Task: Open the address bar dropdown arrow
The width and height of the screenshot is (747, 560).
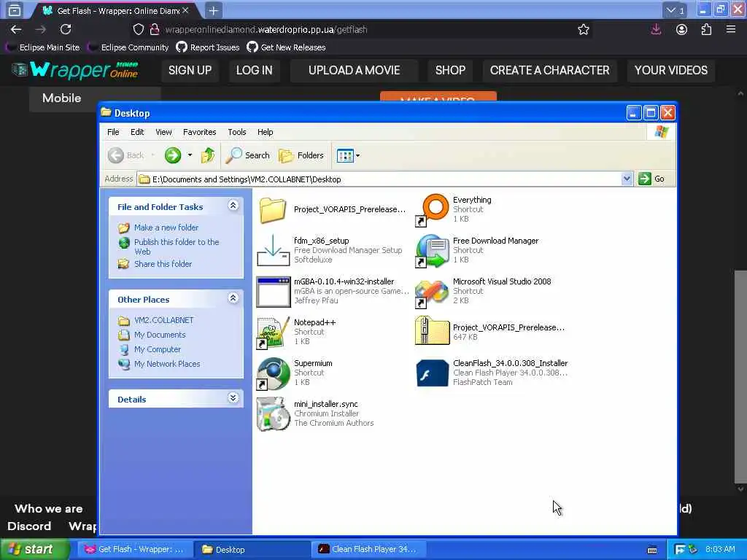Action: click(627, 179)
